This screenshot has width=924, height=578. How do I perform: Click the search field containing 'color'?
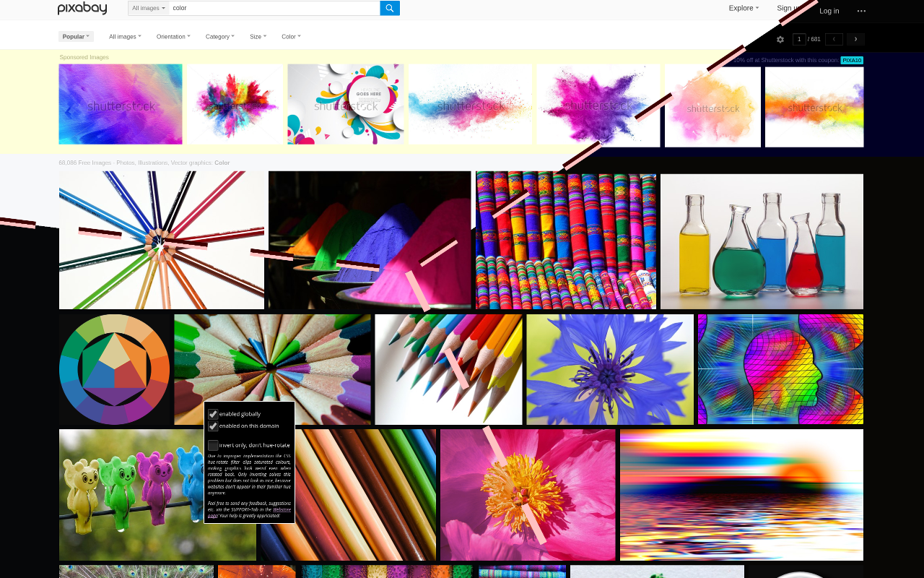[274, 8]
